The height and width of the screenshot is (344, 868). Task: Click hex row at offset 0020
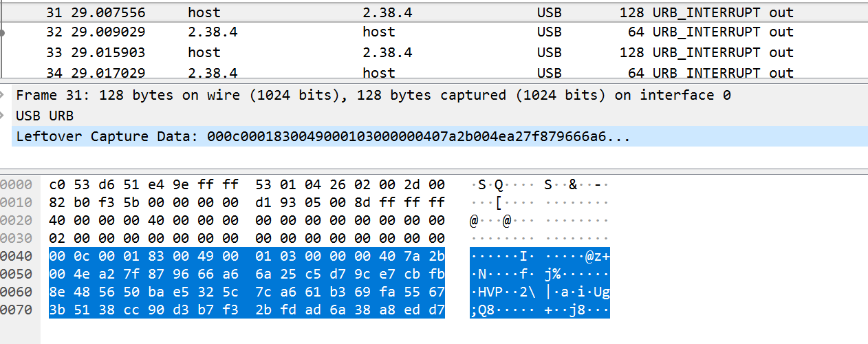[x=247, y=221]
